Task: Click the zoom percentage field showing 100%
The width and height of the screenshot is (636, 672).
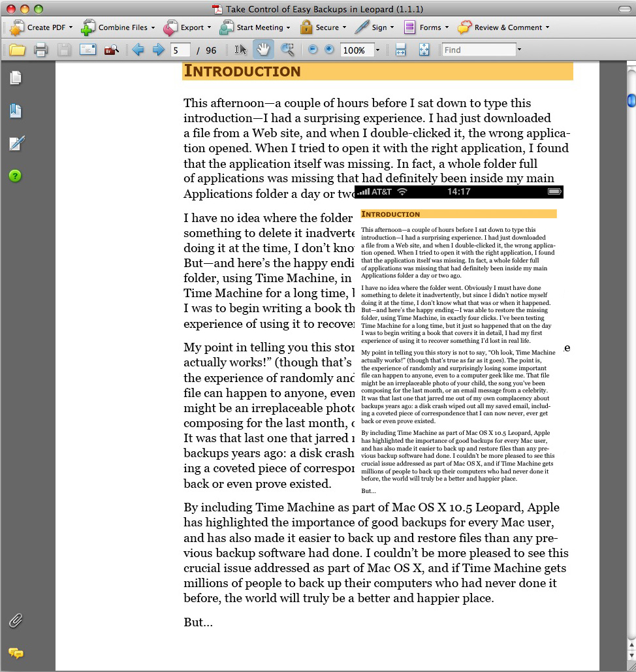Action: point(357,50)
